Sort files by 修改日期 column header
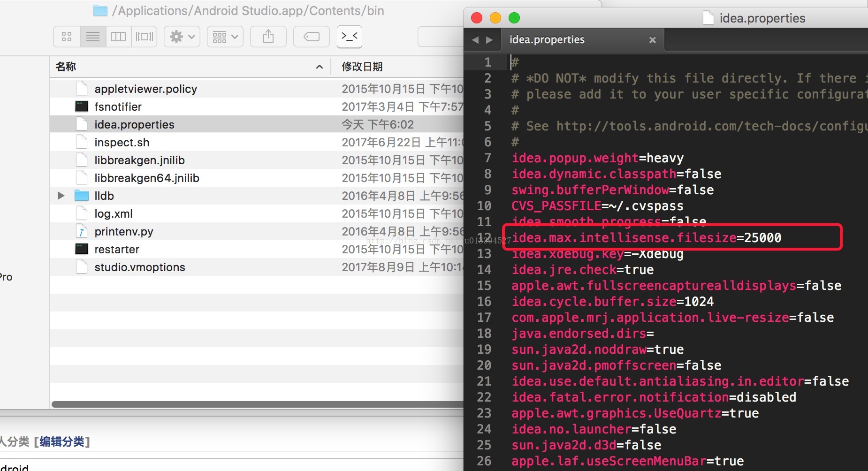 tap(362, 67)
